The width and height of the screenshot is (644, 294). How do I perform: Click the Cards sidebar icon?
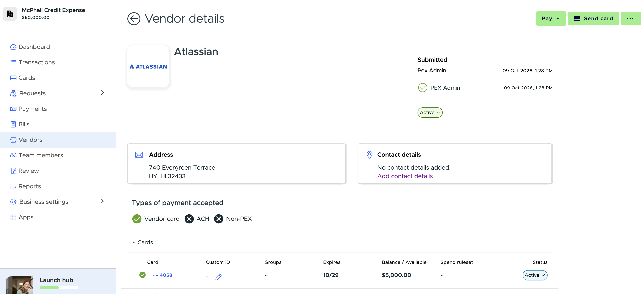coord(13,78)
